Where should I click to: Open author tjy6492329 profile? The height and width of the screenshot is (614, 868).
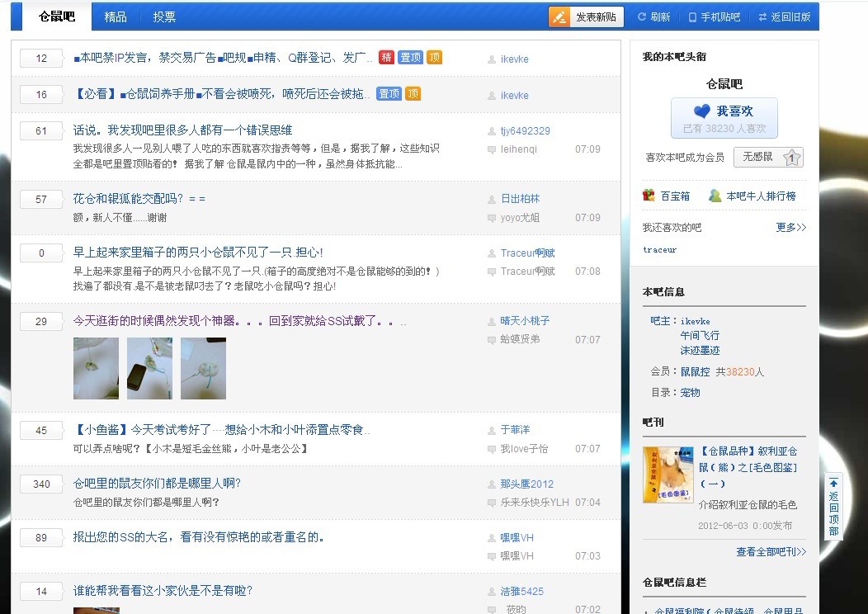click(x=526, y=131)
